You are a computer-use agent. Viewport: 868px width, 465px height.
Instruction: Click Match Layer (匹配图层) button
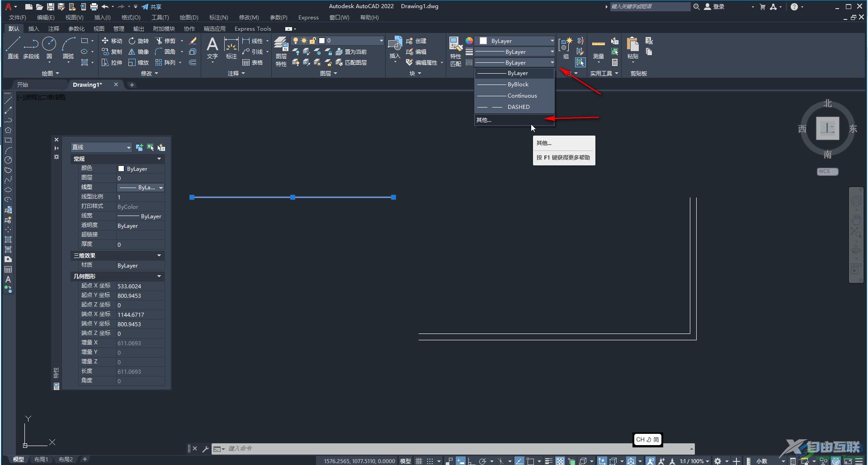[x=351, y=62]
